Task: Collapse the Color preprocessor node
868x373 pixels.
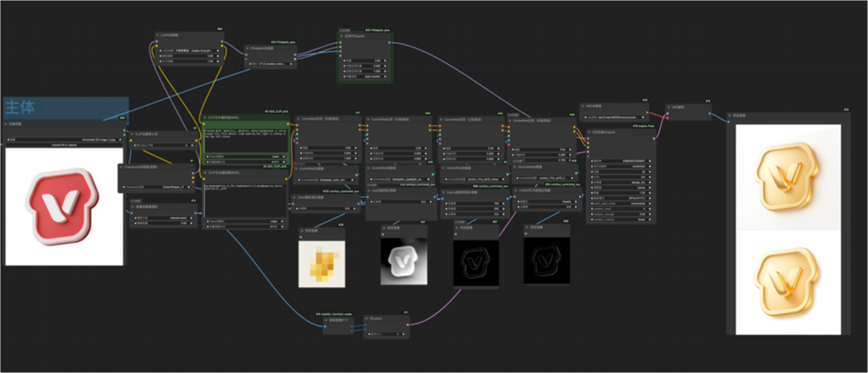Action: 294,198
